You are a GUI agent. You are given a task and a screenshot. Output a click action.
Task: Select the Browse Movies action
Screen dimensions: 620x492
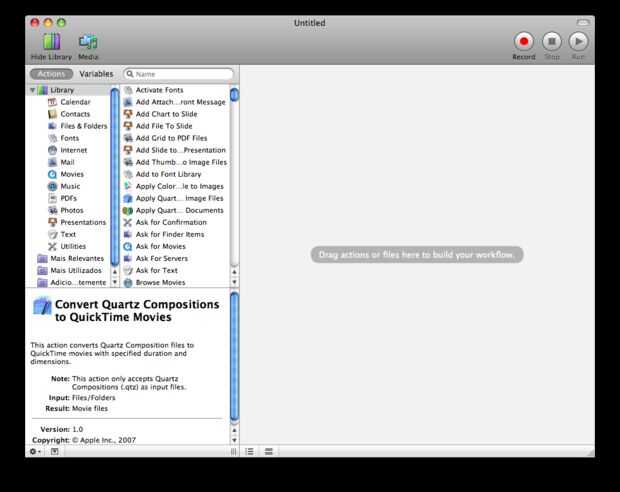coord(175,283)
